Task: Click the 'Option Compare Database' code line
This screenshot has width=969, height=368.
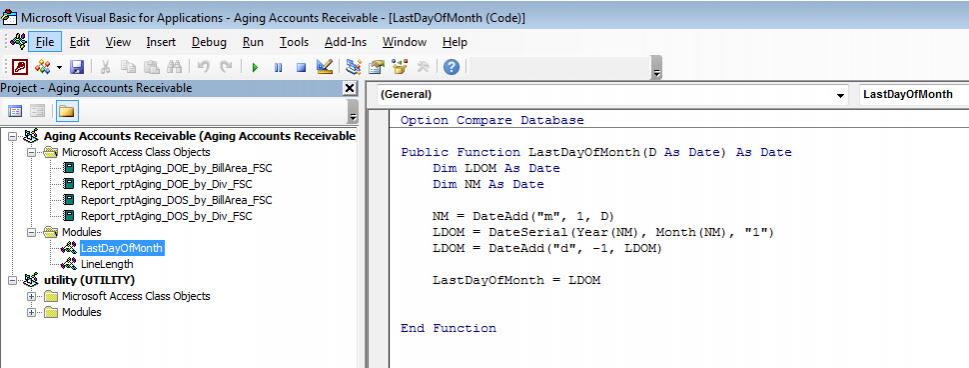Action: coord(491,120)
